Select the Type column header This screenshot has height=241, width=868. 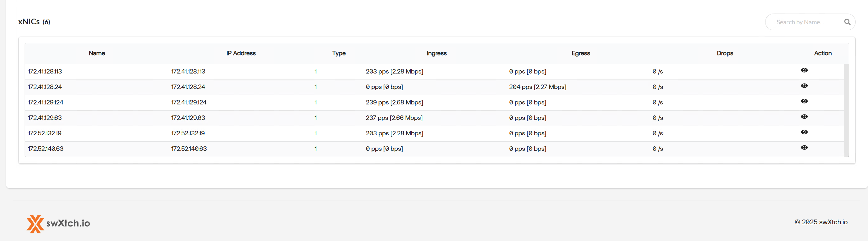tap(339, 53)
